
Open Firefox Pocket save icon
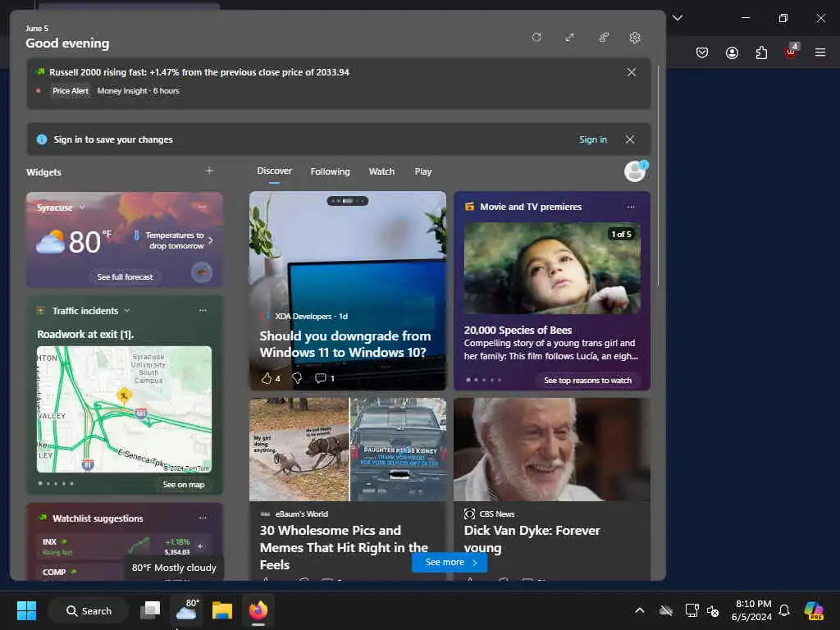click(x=702, y=52)
